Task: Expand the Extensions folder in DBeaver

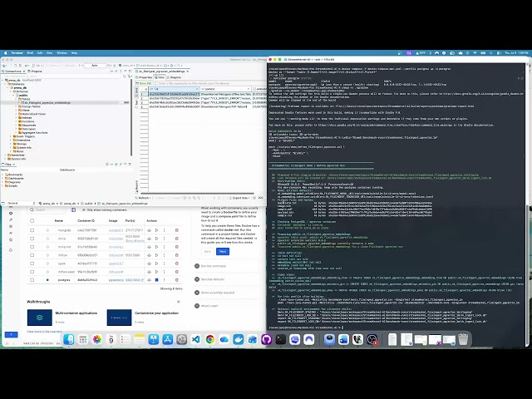Action: click(x=11, y=140)
